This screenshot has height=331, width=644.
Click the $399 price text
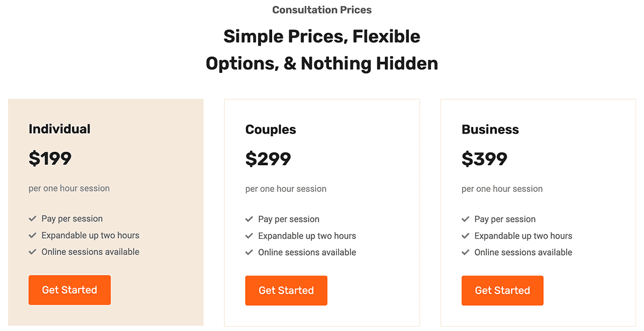[484, 159]
